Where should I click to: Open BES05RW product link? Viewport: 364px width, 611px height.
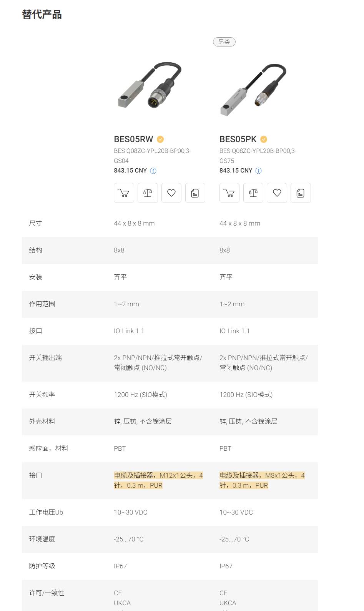pyautogui.click(x=133, y=139)
